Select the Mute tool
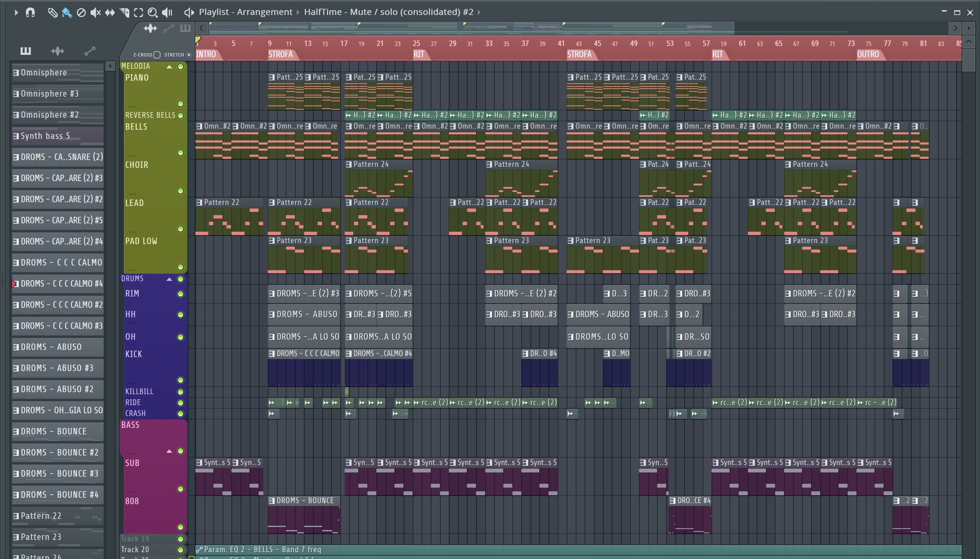The width and height of the screenshot is (980, 559). (95, 13)
